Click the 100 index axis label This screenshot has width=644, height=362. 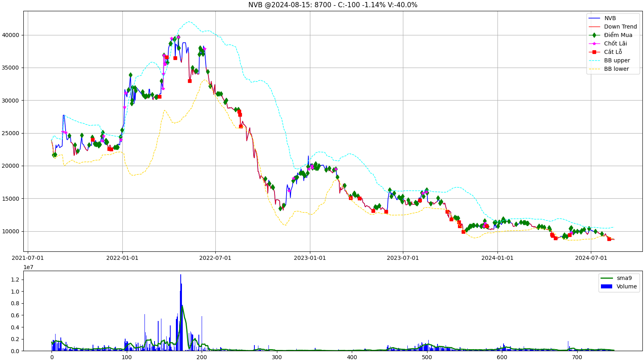pos(127,357)
